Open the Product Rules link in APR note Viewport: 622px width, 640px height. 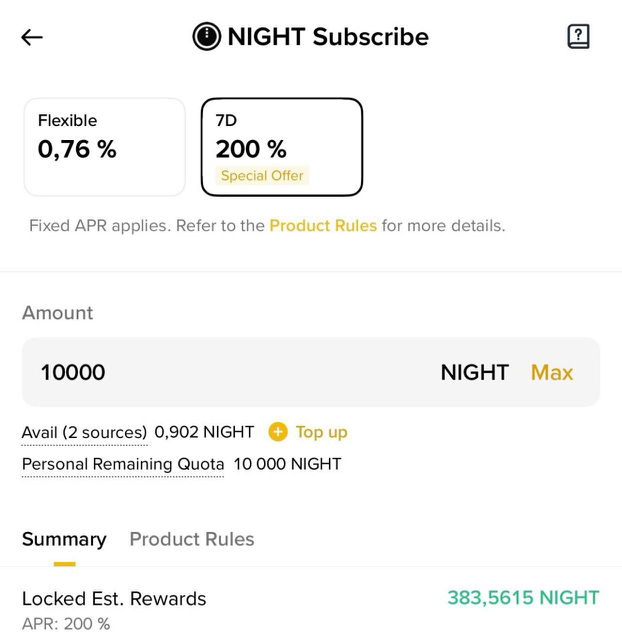[323, 226]
